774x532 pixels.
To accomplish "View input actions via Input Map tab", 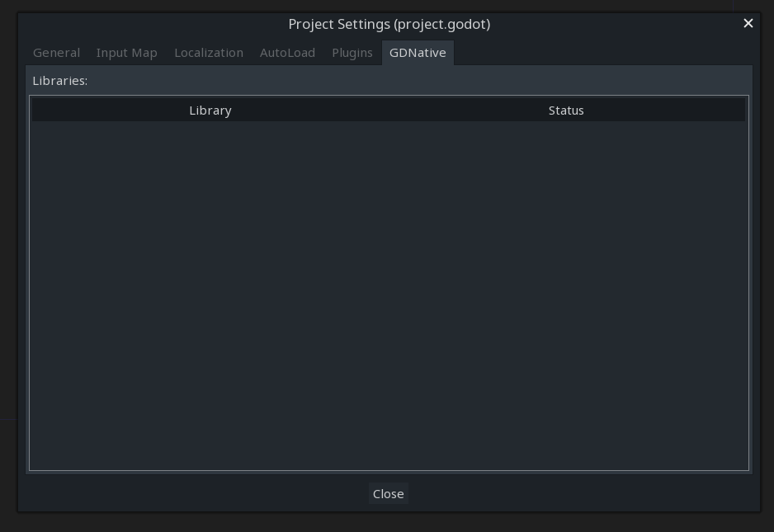I will (x=126, y=52).
